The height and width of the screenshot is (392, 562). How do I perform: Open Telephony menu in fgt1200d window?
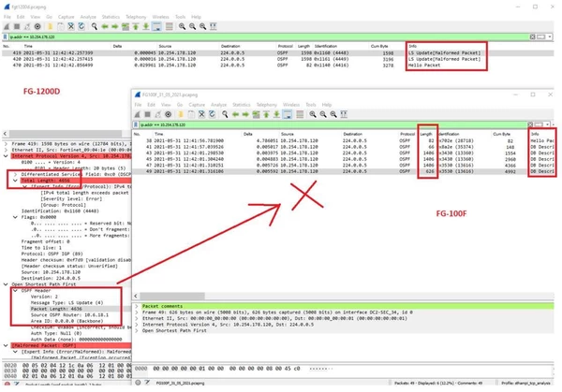click(x=136, y=17)
